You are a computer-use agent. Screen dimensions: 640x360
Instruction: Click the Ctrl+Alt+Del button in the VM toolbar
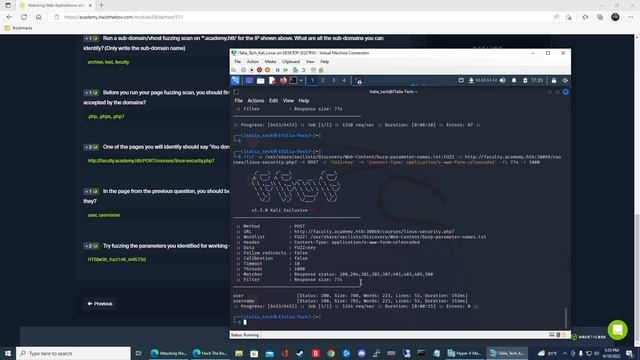[x=234, y=70]
